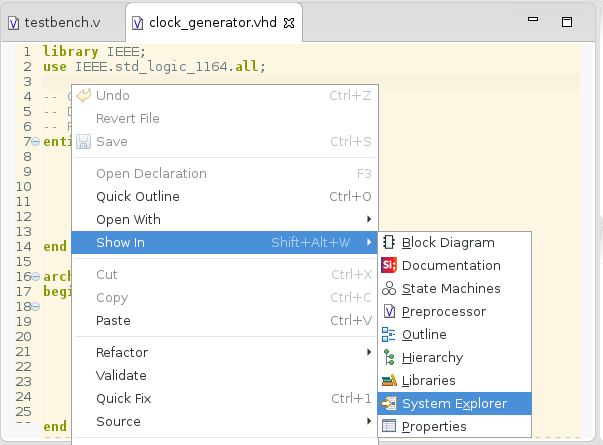Click the 'use IEEE.std_logic_1164.all;' line
Image resolution: width=603 pixels, height=445 pixels.
click(154, 67)
